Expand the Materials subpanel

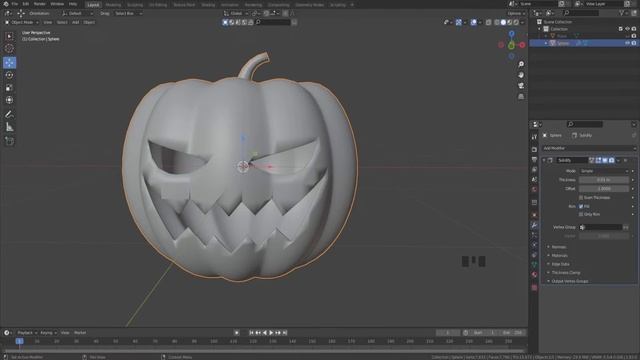(559, 256)
